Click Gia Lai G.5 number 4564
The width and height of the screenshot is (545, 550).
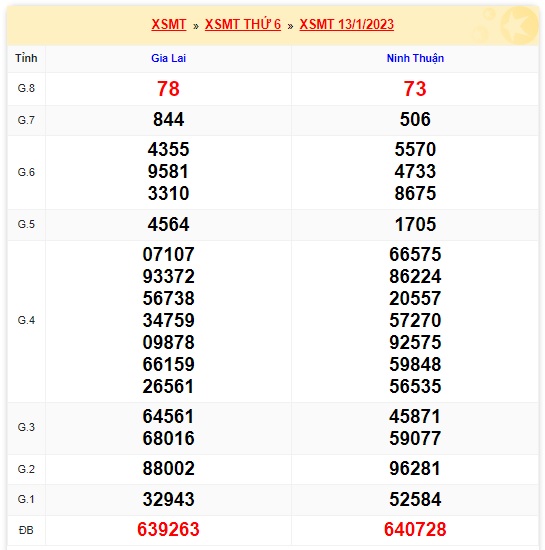[x=168, y=224]
